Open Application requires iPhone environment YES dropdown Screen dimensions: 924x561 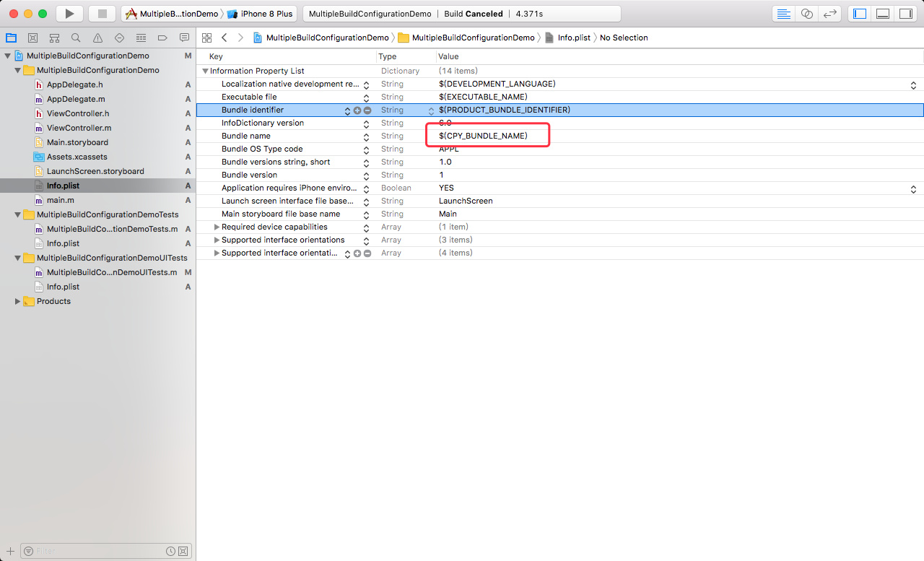pyautogui.click(x=913, y=188)
